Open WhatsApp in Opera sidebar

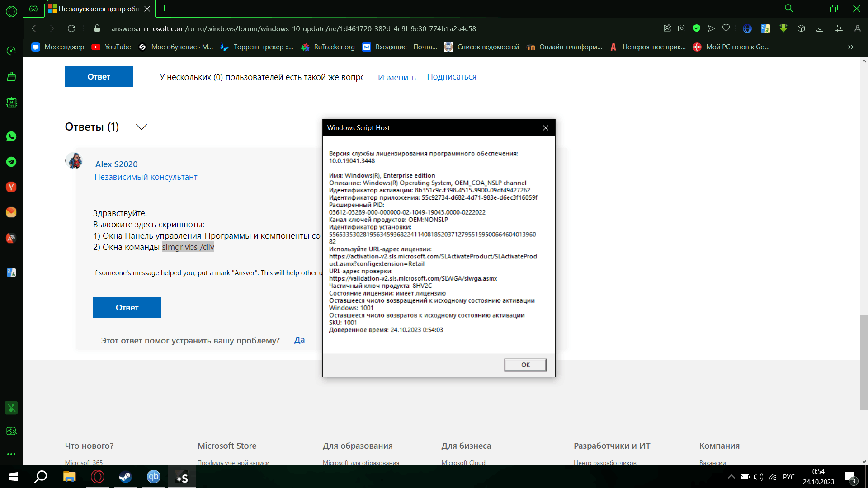click(x=11, y=137)
